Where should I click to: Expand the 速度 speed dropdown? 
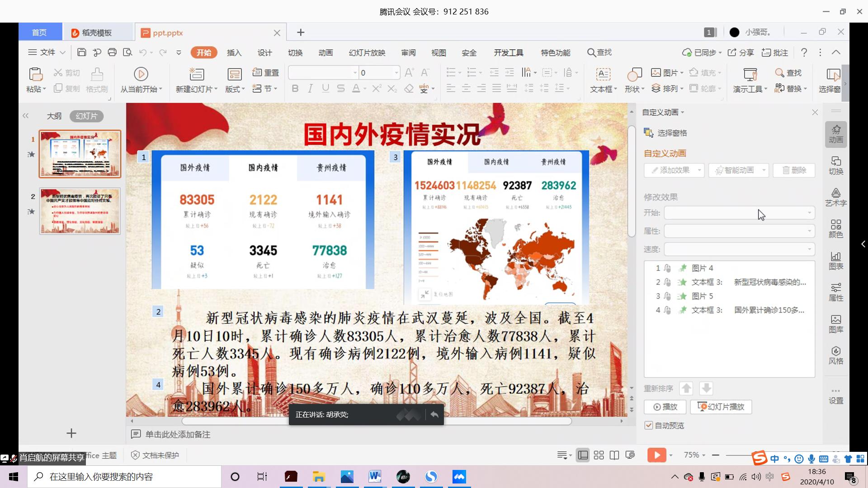(740, 249)
